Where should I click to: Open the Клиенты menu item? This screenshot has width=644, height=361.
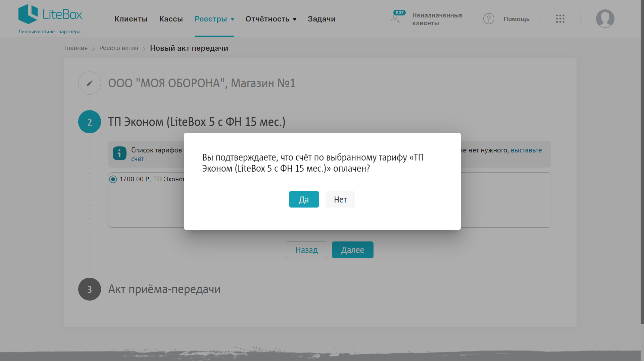pos(131,19)
